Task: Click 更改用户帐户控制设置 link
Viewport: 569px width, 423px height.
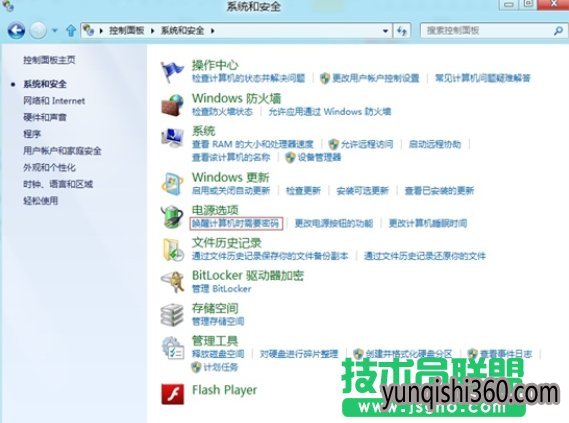Action: point(376,78)
